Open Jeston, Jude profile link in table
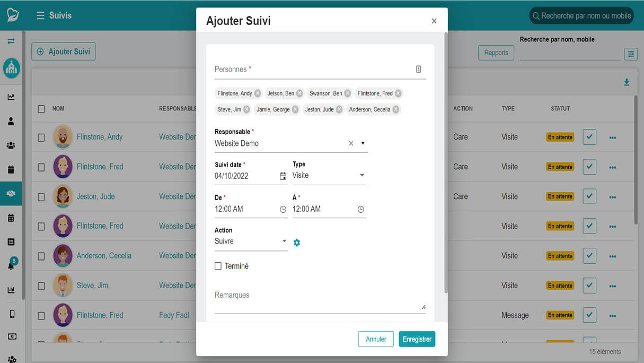The height and width of the screenshot is (363, 644). point(96,196)
